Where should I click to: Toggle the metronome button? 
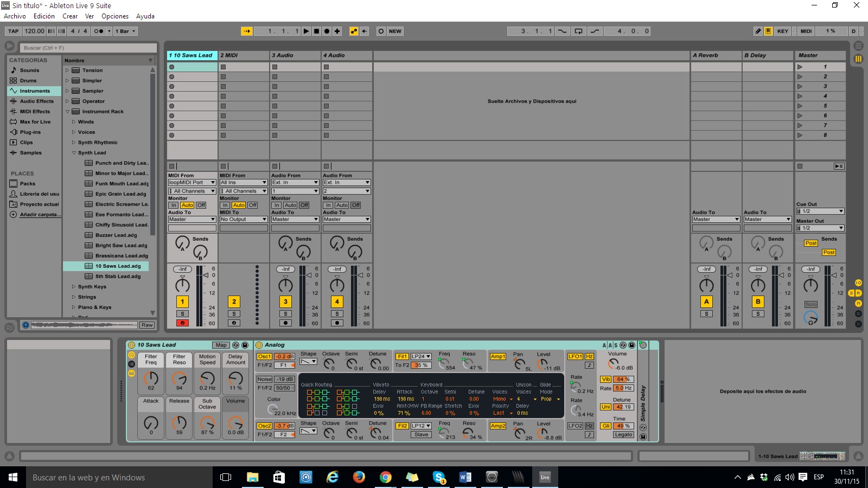coord(99,31)
